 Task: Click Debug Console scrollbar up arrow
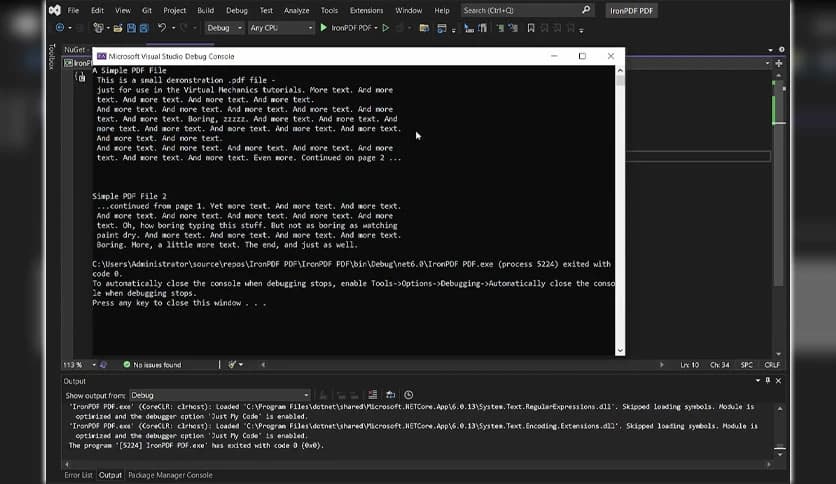pos(620,70)
